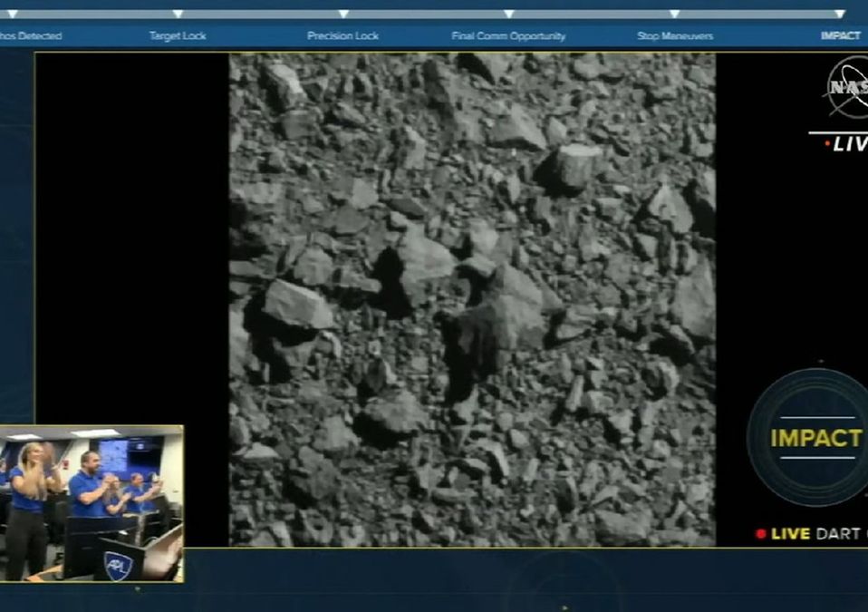Click the APL shield logo on podium
868x612 pixels.
coord(118,565)
